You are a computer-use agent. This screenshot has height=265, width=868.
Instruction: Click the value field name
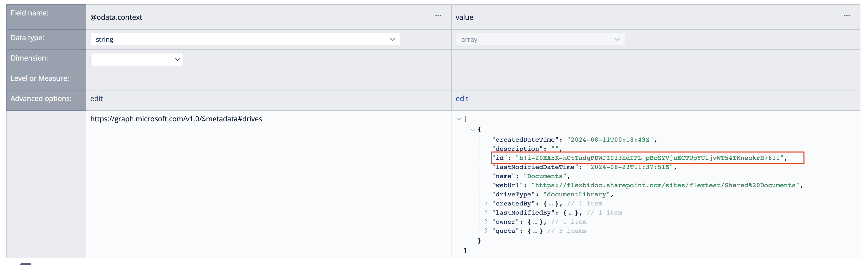pos(464,17)
